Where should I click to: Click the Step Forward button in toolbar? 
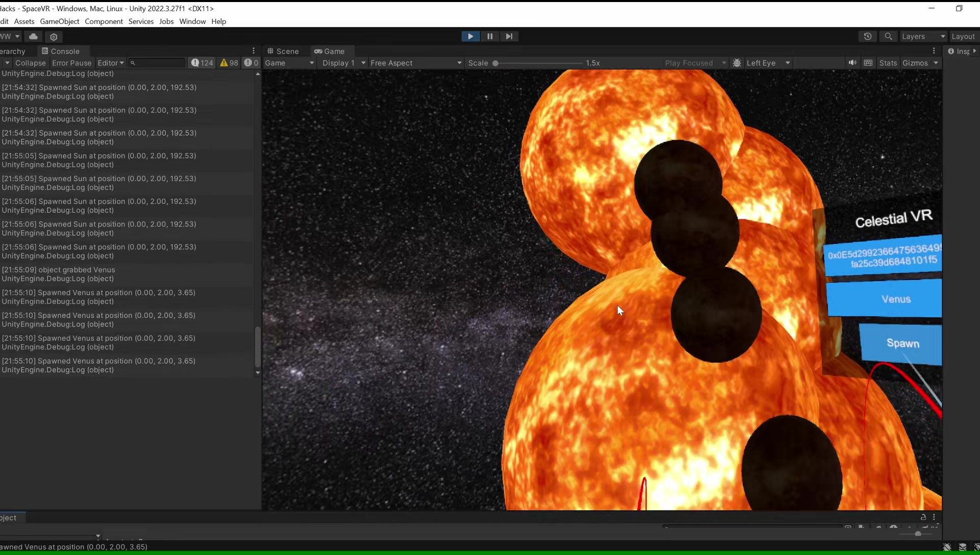coord(509,36)
